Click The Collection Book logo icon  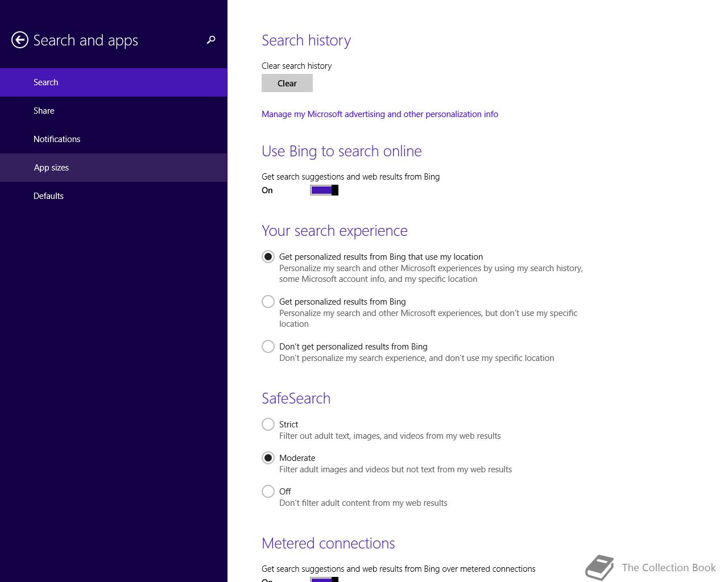pyautogui.click(x=599, y=567)
